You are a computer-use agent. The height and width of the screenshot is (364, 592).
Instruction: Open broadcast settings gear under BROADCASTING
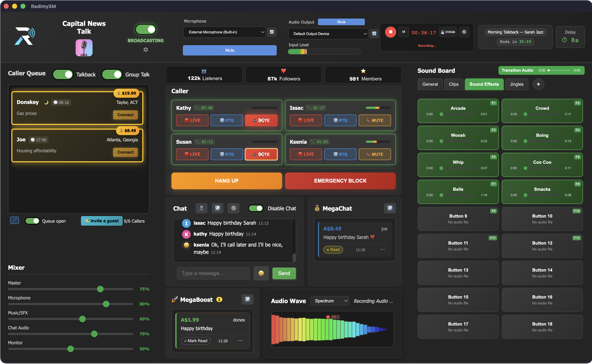tap(146, 50)
